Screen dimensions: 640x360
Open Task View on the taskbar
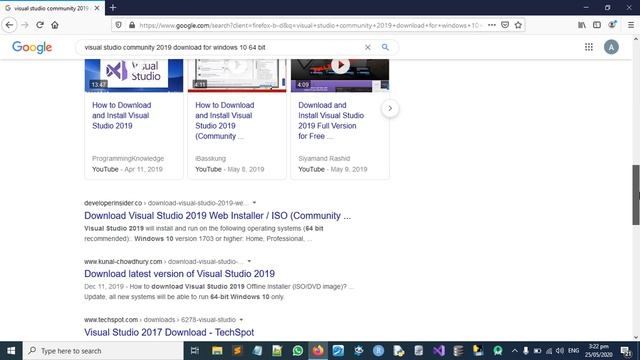tap(195, 351)
